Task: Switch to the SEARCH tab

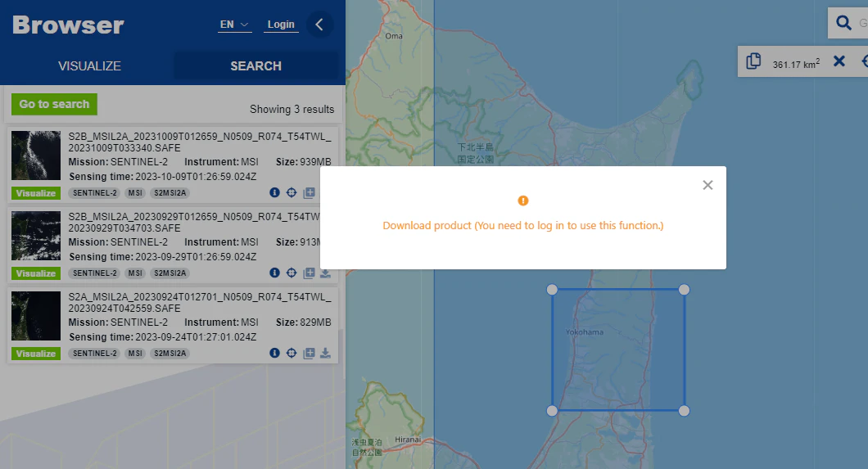Action: [255, 65]
